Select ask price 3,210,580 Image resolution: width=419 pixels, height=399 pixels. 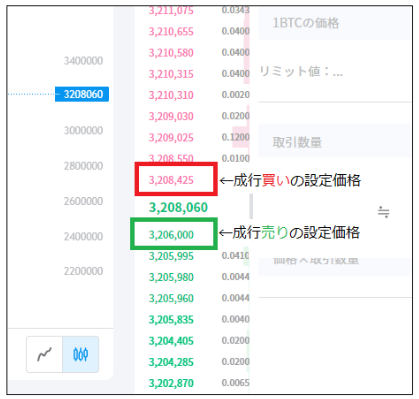pos(171,53)
